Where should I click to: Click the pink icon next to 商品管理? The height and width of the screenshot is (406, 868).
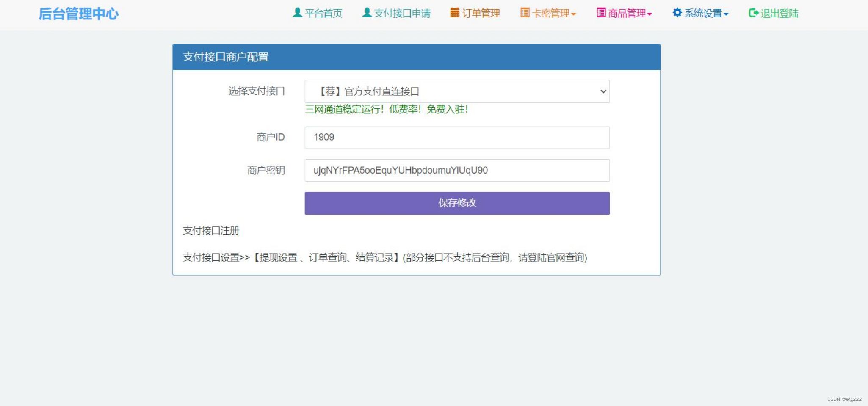[x=601, y=13]
